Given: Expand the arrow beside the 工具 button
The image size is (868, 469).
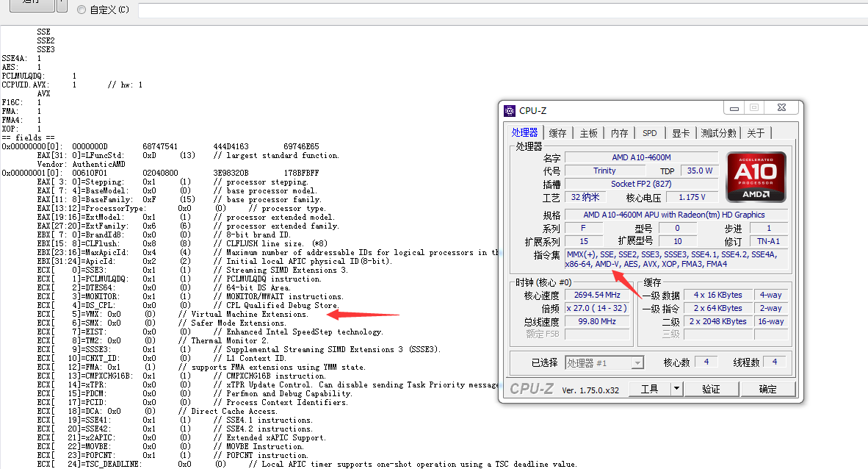Looking at the screenshot, I should click(676, 389).
